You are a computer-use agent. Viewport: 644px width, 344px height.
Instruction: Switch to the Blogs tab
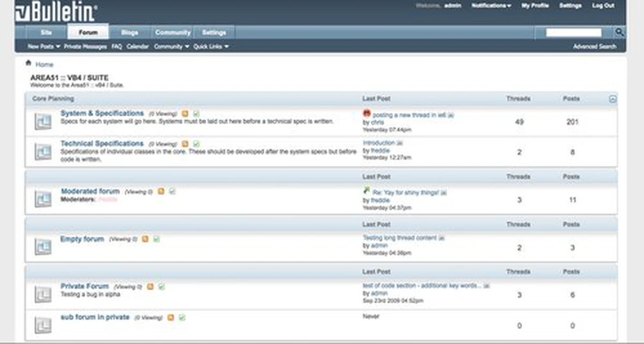click(x=129, y=33)
